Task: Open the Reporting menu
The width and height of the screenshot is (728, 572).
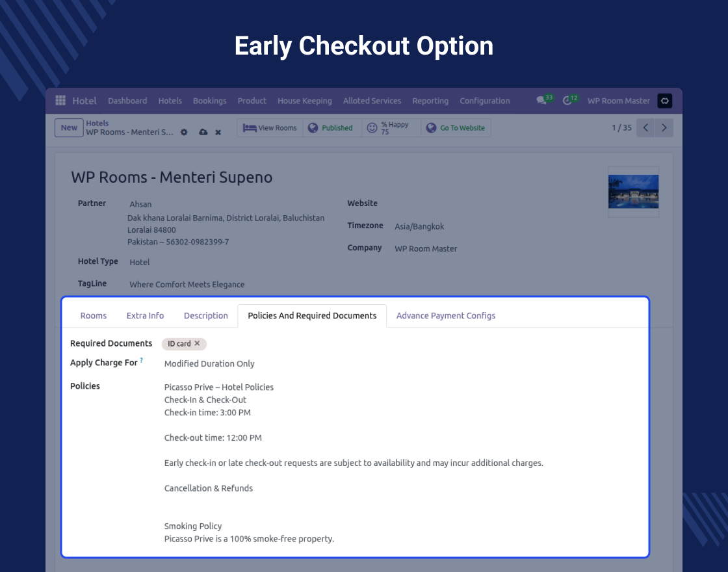Action: tap(430, 101)
